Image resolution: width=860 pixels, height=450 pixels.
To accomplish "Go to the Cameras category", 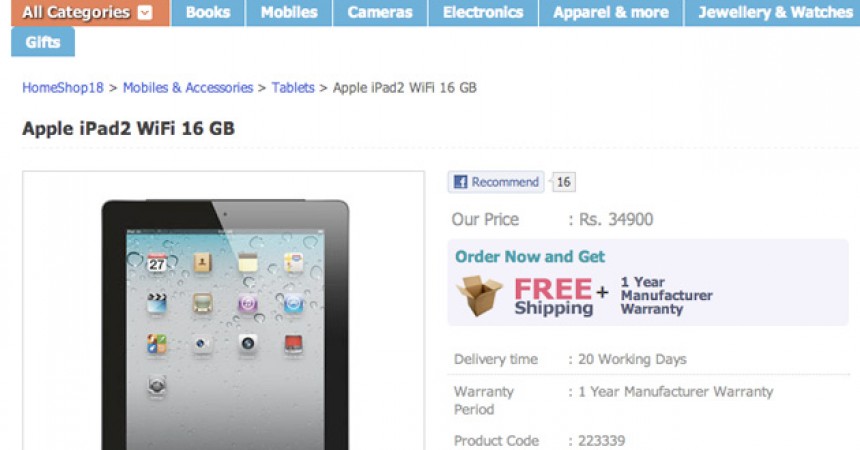I will (380, 13).
